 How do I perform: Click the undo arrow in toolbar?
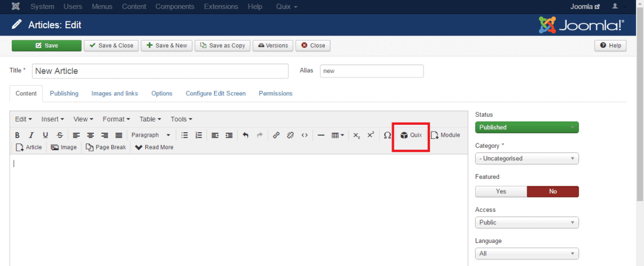tap(245, 136)
